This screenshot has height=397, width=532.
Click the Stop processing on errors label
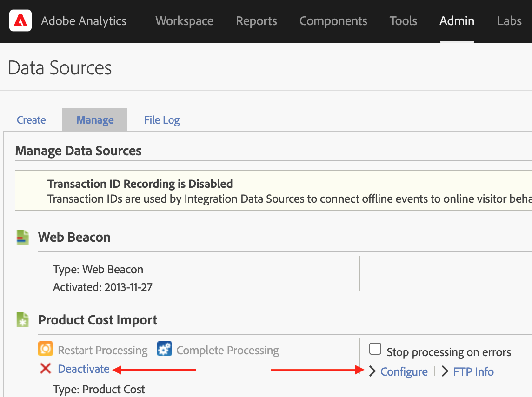coord(449,352)
